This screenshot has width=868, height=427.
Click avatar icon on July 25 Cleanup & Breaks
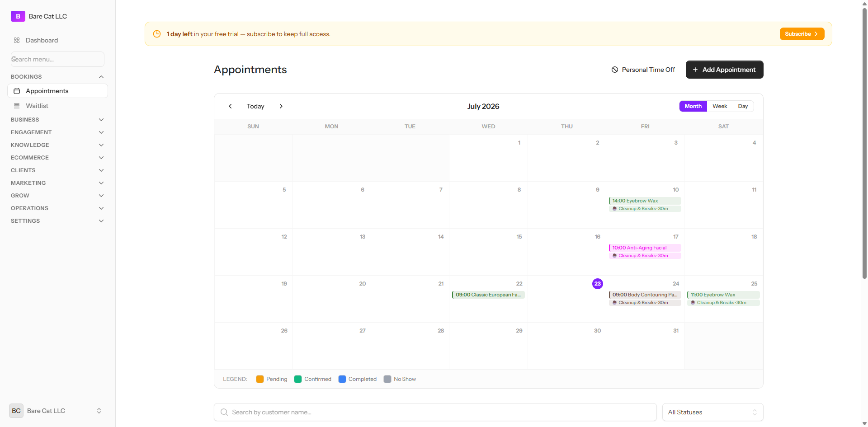[x=693, y=303]
